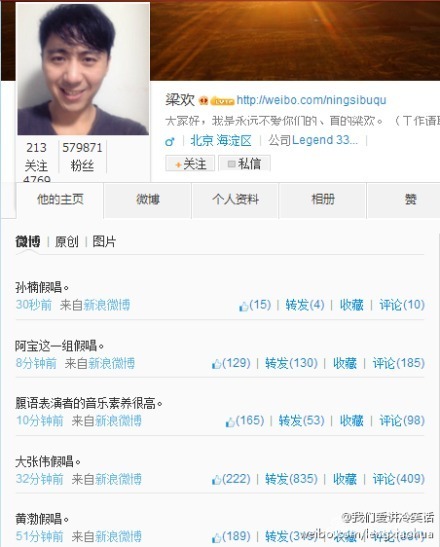
Task: Filter posts by 图片
Action: [x=104, y=241]
